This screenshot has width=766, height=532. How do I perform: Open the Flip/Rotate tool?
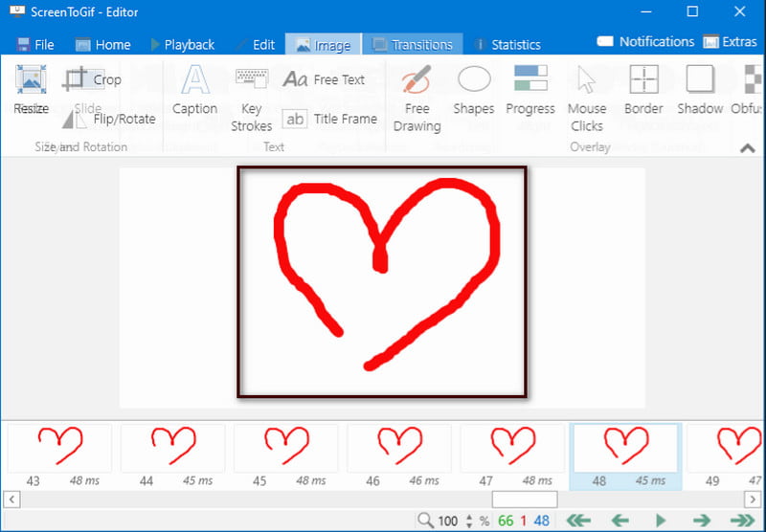pyautogui.click(x=109, y=119)
